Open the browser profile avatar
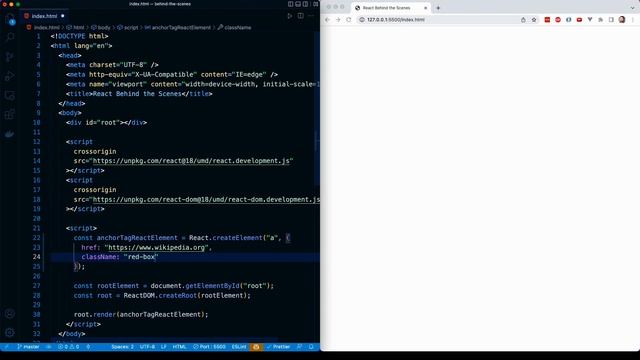The width and height of the screenshot is (640, 360). point(622,20)
